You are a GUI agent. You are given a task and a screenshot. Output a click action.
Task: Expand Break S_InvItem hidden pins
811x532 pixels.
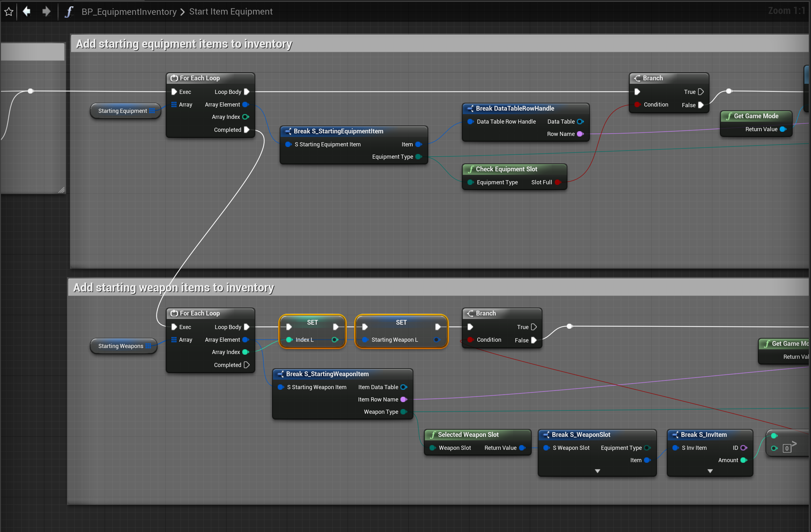tap(710, 471)
